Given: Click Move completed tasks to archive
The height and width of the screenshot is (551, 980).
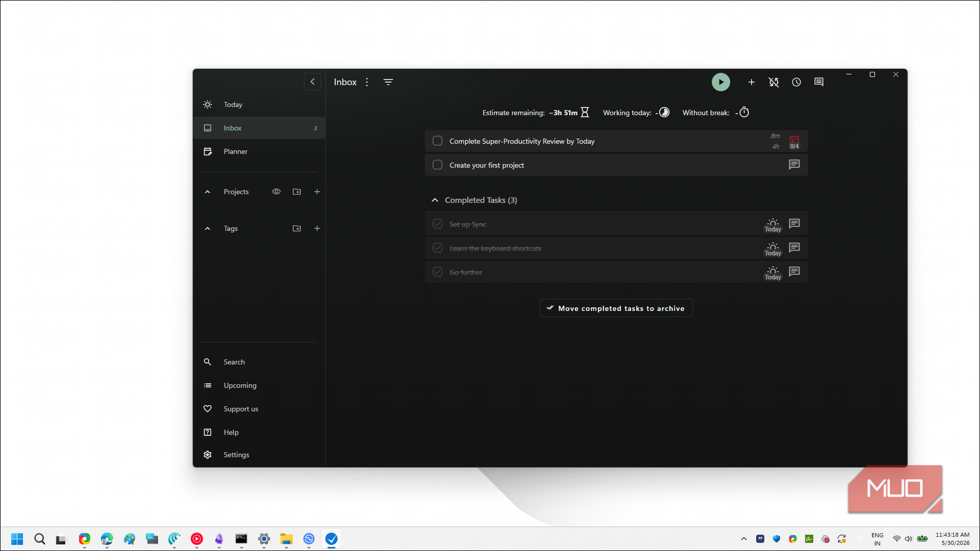Looking at the screenshot, I should click(x=616, y=308).
